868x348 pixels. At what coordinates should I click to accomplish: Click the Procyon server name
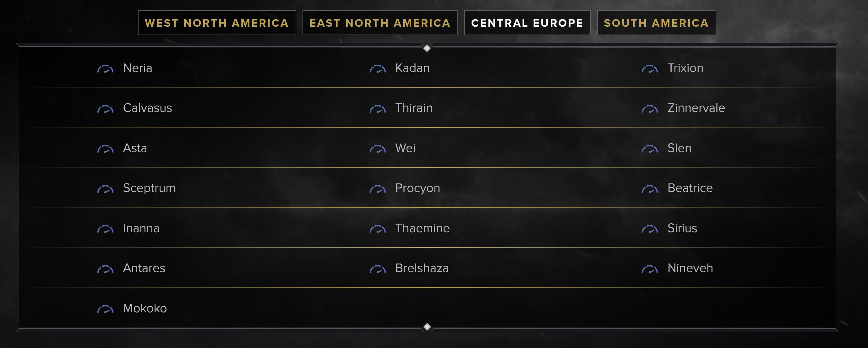point(418,188)
